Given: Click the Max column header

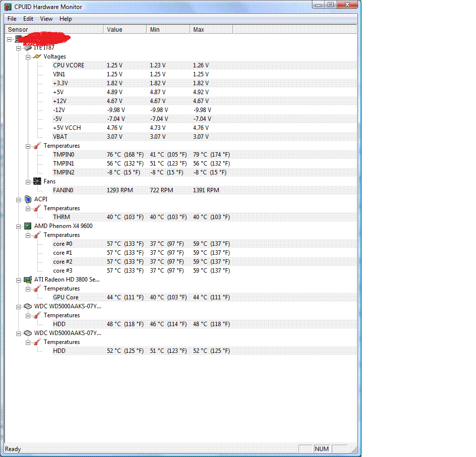Looking at the screenshot, I should [211, 29].
